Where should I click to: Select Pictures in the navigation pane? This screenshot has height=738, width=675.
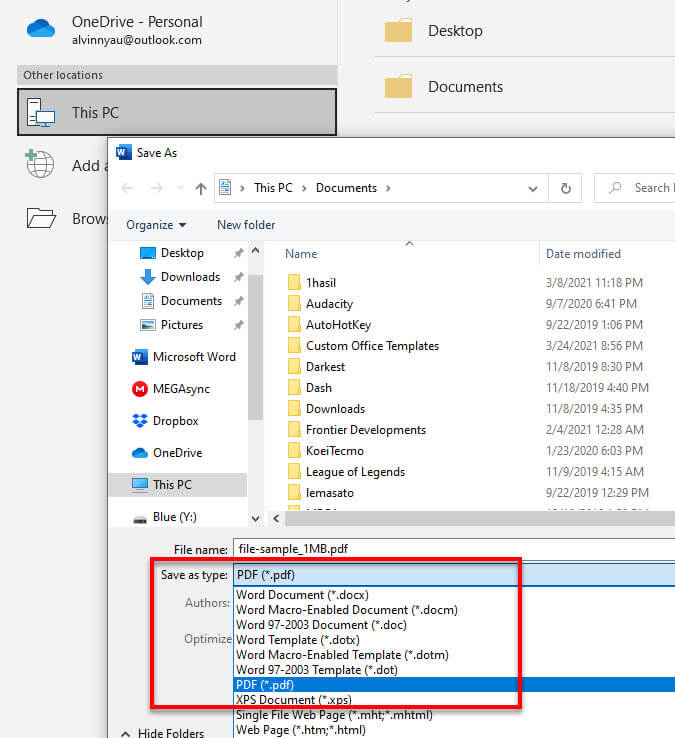point(182,325)
